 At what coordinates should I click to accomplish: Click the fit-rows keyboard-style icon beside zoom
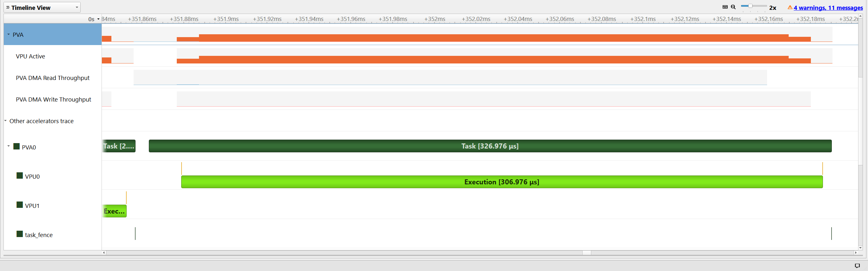pos(725,7)
